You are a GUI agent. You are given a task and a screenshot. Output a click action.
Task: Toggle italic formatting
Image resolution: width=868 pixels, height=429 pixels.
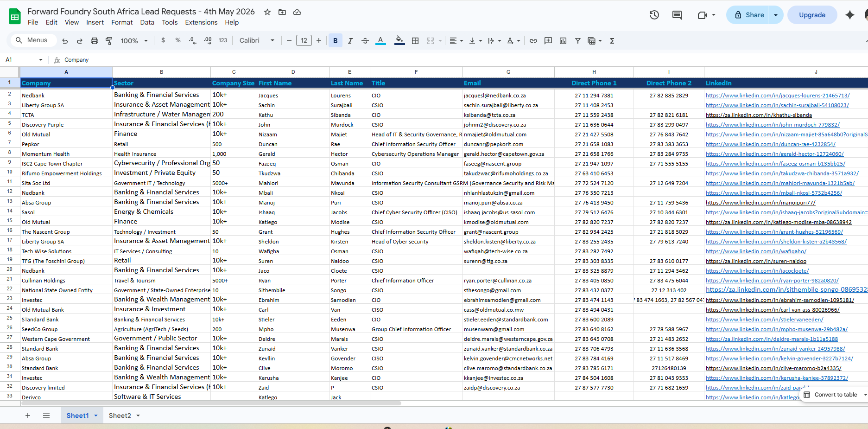tap(350, 41)
